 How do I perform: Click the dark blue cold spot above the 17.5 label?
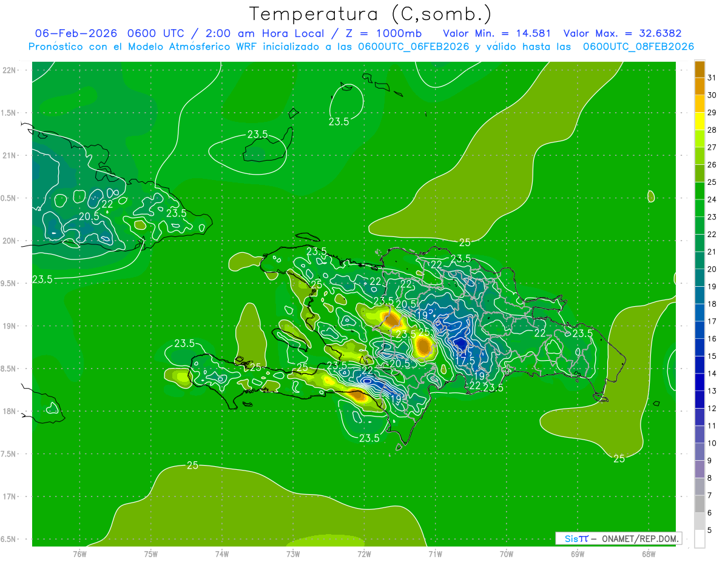point(462,345)
